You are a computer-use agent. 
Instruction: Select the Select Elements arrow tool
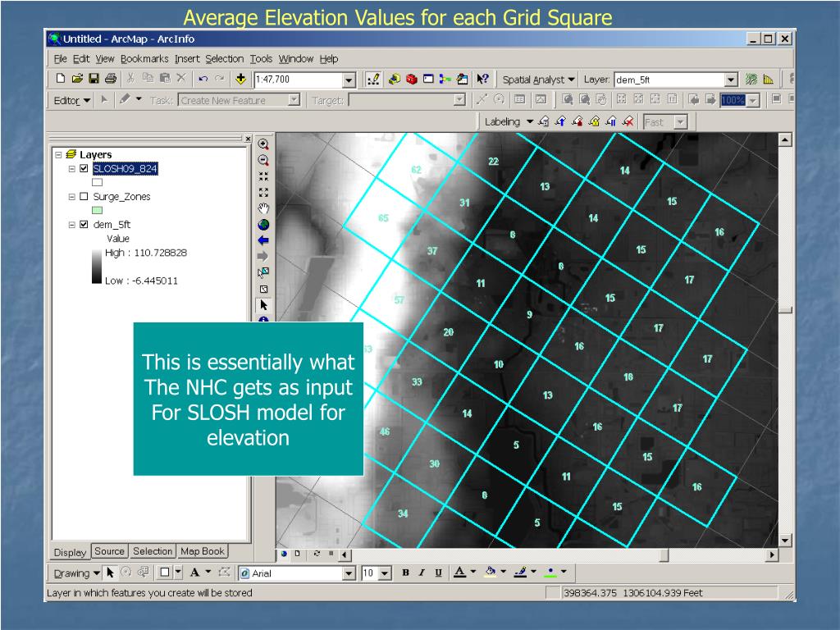[x=263, y=305]
